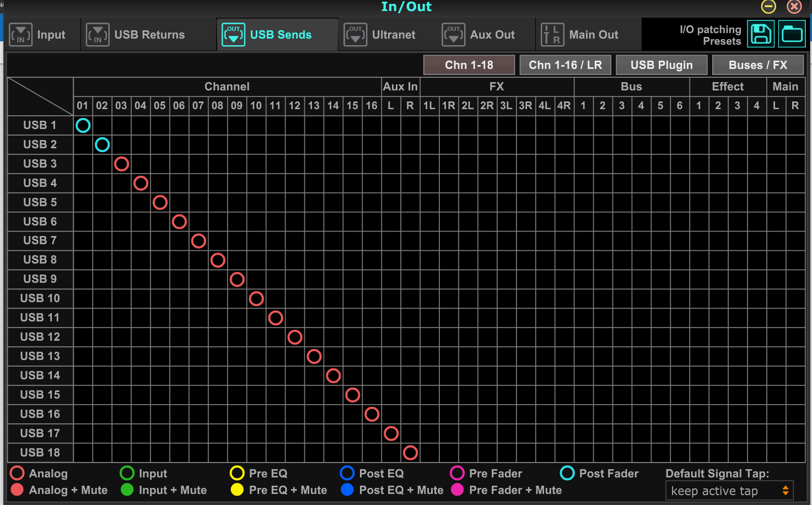812x505 pixels.
Task: Toggle the USB 4 to Channel 04 patch
Action: pos(141,183)
